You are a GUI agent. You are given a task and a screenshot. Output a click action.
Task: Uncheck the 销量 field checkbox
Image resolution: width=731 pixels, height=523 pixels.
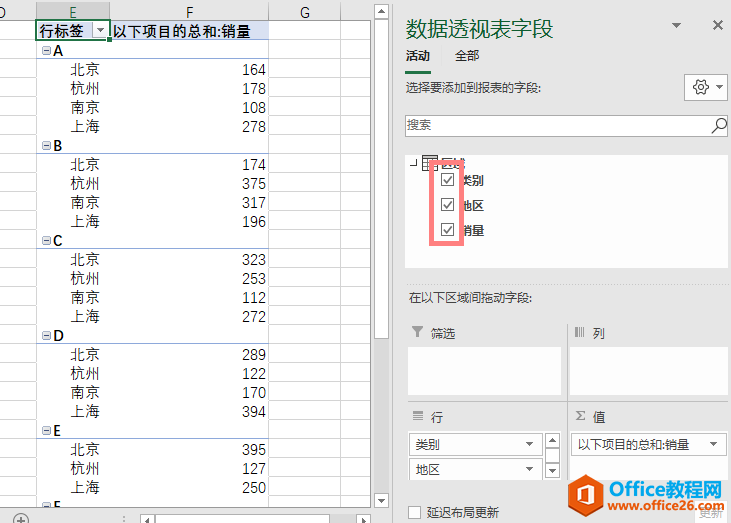448,230
